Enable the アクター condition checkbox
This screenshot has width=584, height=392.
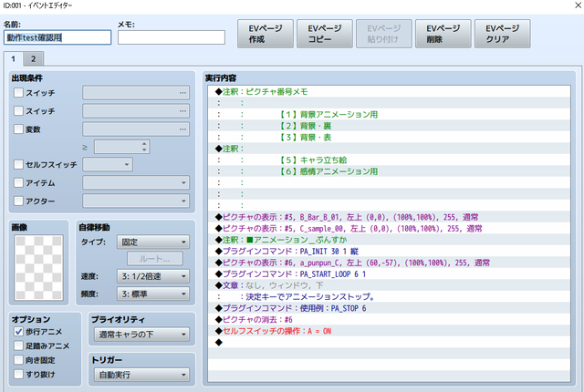(x=18, y=201)
